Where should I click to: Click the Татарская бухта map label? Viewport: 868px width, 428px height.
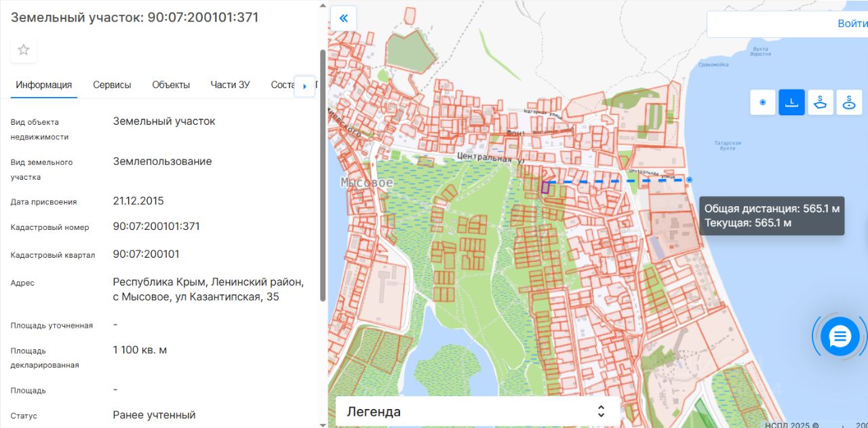pyautogui.click(x=728, y=146)
